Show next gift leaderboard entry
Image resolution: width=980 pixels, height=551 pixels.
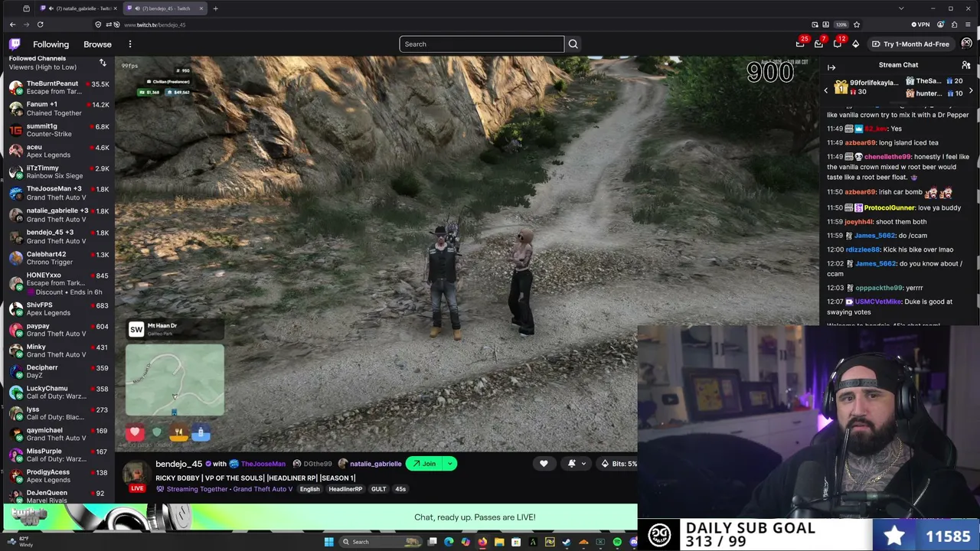tap(971, 91)
